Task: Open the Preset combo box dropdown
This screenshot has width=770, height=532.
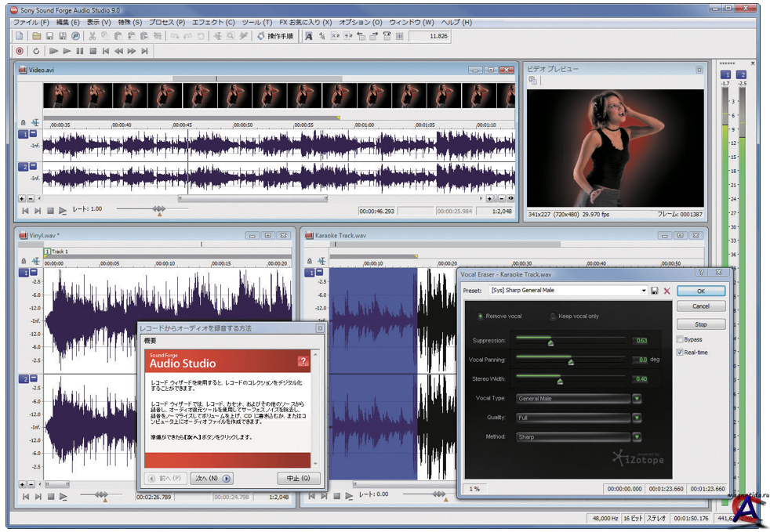Action: point(643,291)
